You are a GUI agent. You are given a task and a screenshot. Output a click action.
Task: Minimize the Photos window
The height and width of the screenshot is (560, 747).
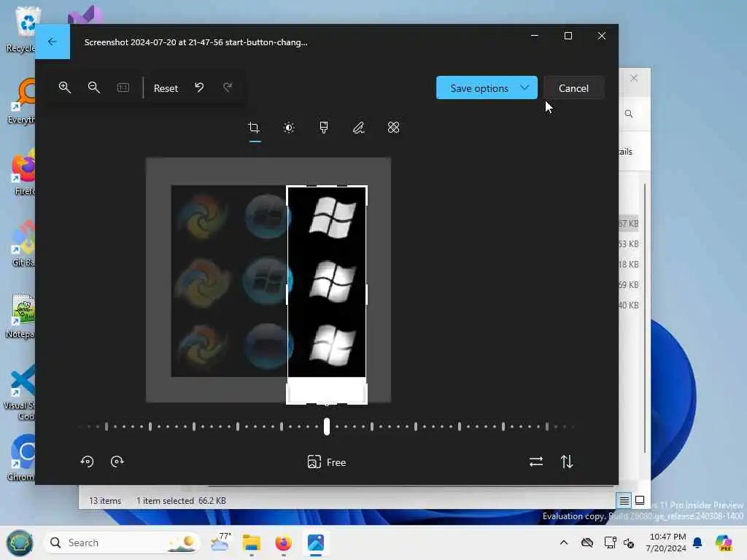click(x=535, y=36)
